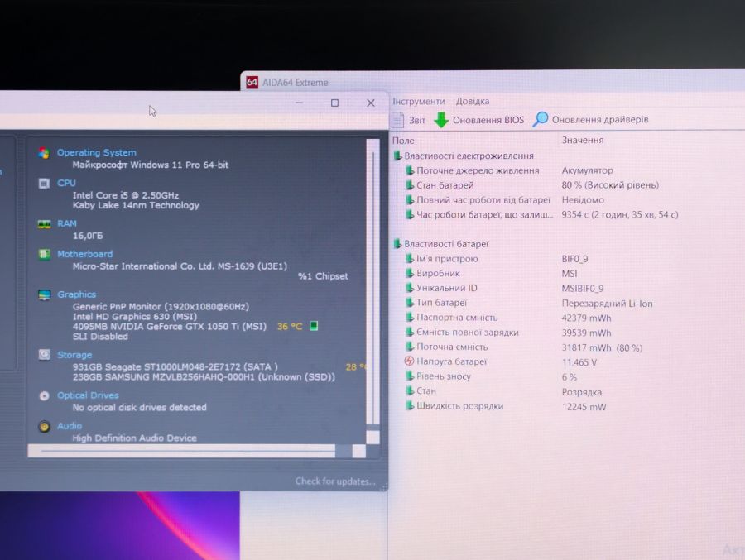Screen dimensions: 745x560
Task: Click the Значення column header
Action: pos(583,140)
